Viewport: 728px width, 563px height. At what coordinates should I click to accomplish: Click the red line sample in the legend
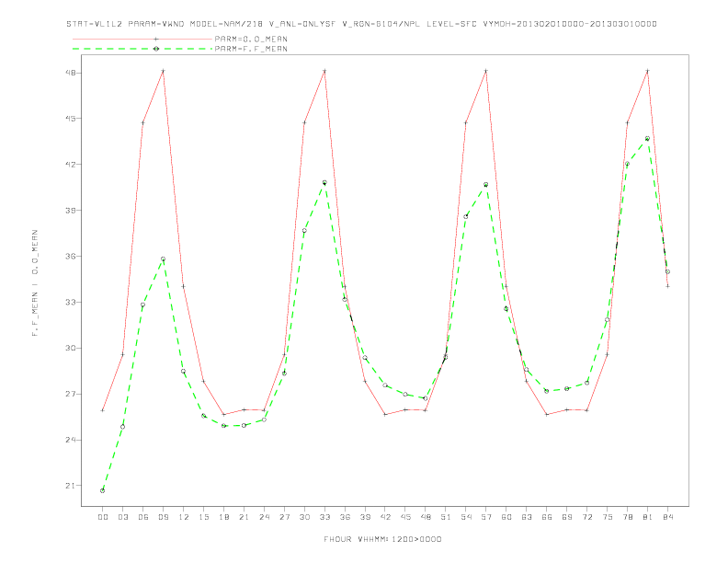tap(142, 39)
